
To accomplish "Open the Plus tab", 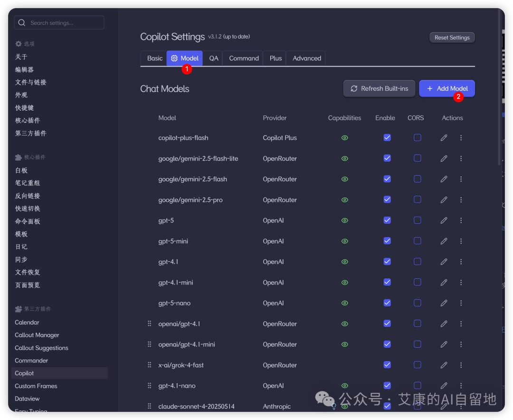I will pyautogui.click(x=275, y=58).
